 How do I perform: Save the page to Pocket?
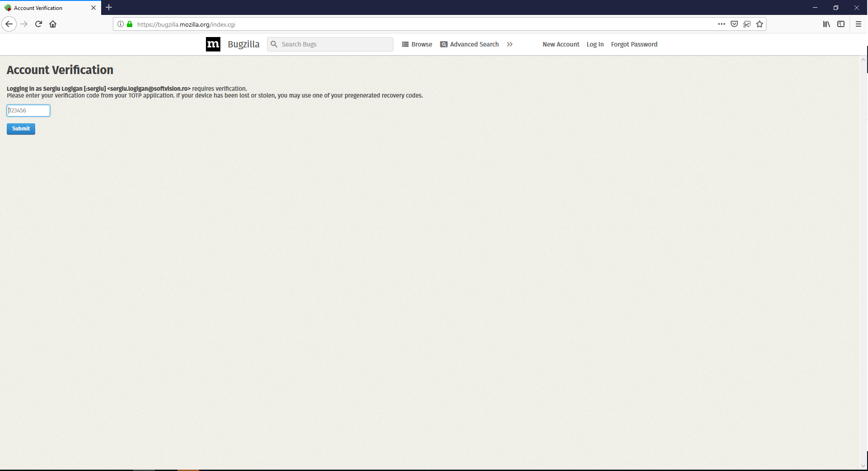coord(734,24)
